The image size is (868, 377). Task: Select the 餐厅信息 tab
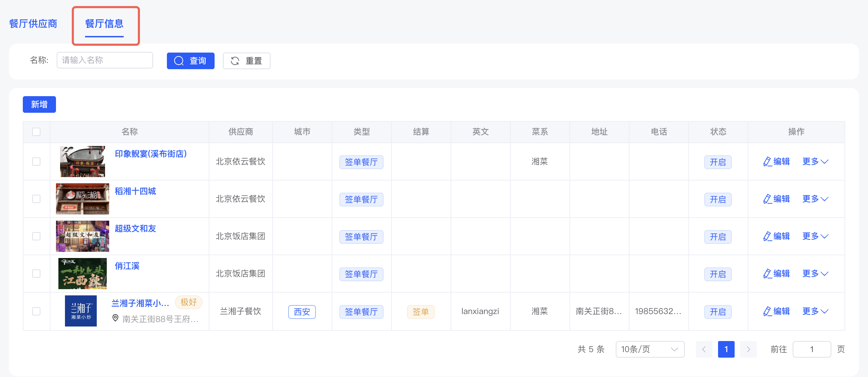[104, 24]
